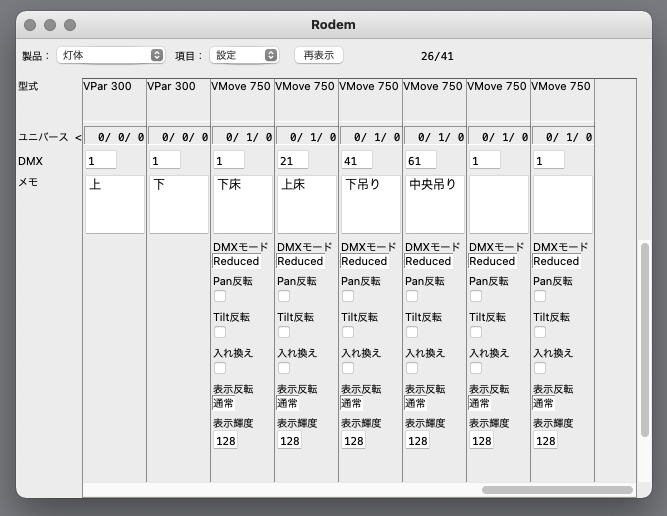Open DMXモード Reduced dropdown for 中央吊り

(428, 261)
